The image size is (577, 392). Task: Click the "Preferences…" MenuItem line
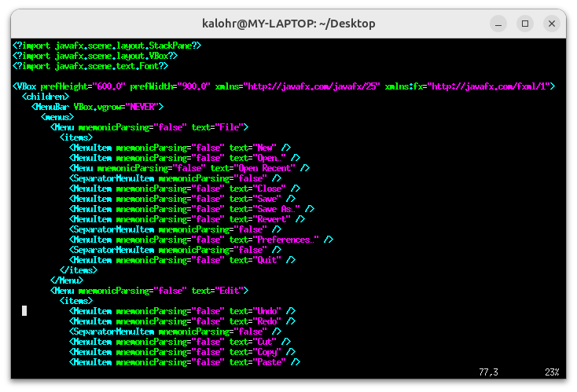[201, 240]
